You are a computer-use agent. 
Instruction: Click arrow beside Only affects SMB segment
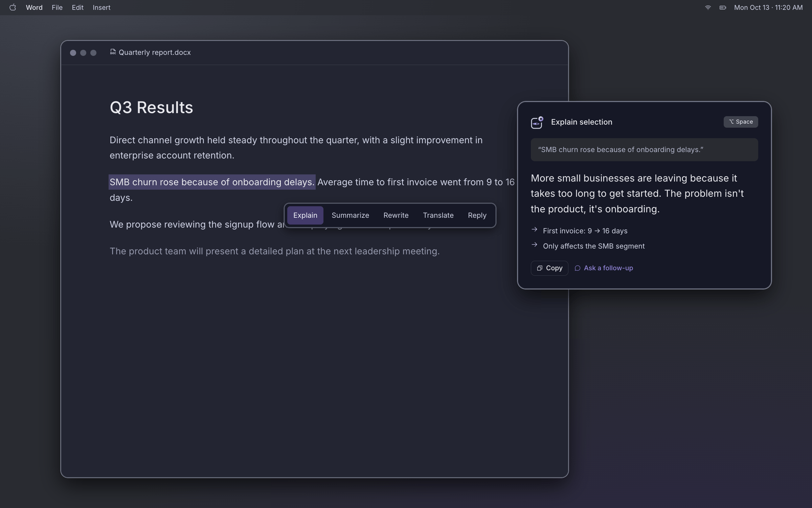click(535, 245)
